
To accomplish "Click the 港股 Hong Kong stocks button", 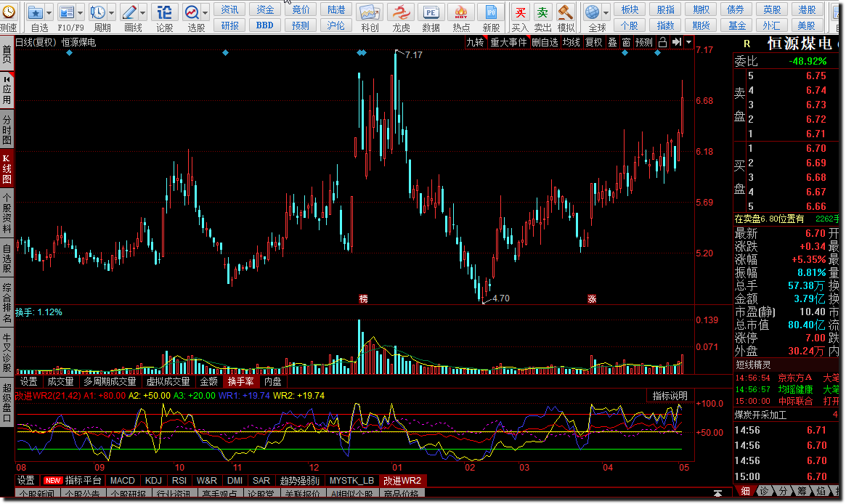I will pos(808,9).
